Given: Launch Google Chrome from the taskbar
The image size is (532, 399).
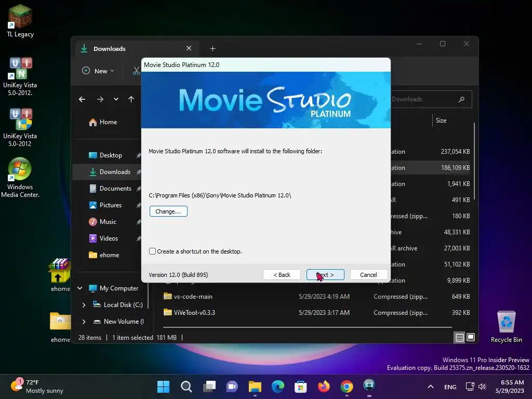Looking at the screenshot, I should (347, 387).
